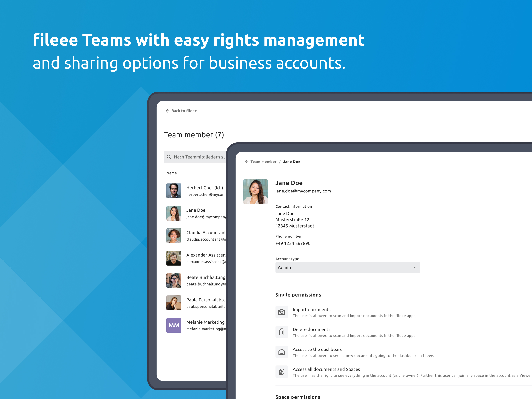Click the purple MM avatar of Melanie Marketing
This screenshot has height=399, width=532.
coord(174,325)
